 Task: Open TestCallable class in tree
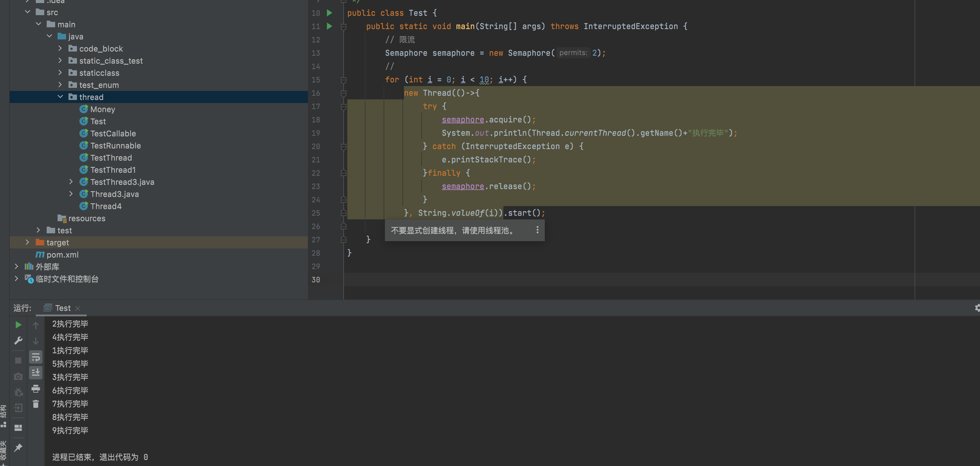pos(113,134)
